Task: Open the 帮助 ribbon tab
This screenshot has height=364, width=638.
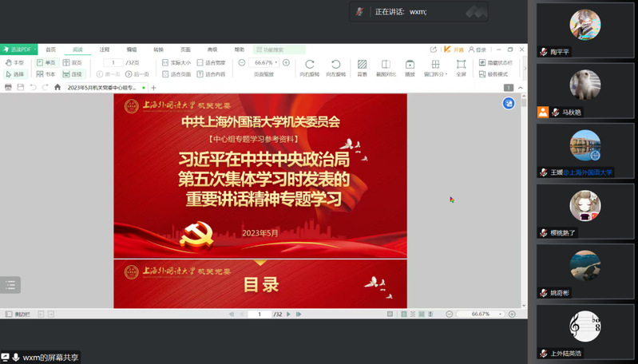Action: tap(239, 49)
